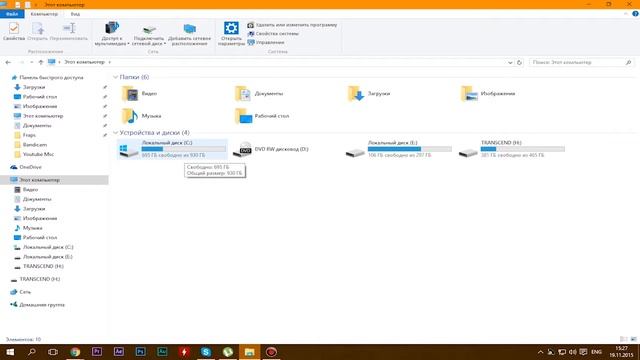Open Skype from the taskbar
640x360 pixels.
point(206,352)
